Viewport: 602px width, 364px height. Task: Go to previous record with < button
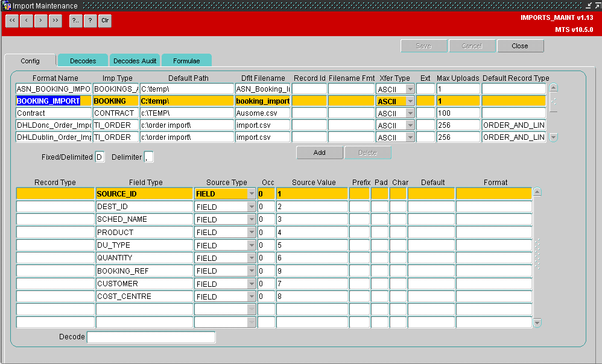[x=27, y=20]
